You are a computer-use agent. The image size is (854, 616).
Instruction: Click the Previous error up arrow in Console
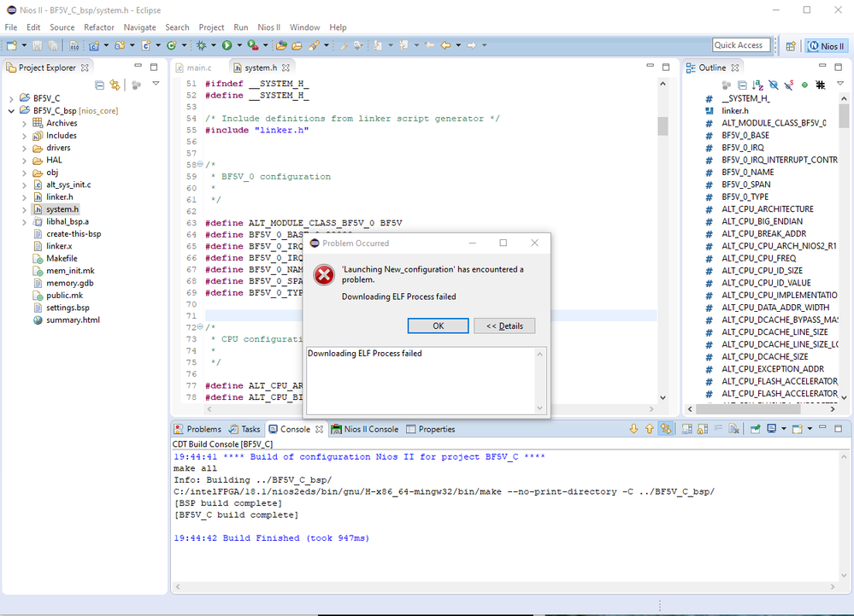(x=649, y=429)
